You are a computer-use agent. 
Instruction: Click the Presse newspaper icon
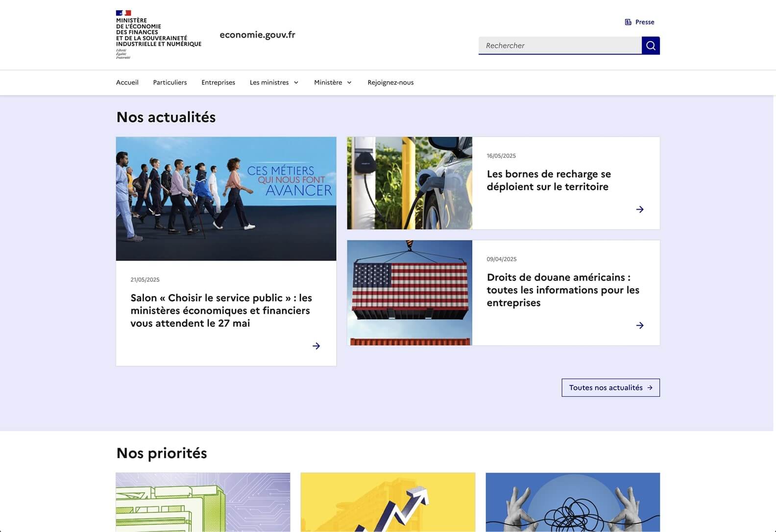click(x=628, y=22)
